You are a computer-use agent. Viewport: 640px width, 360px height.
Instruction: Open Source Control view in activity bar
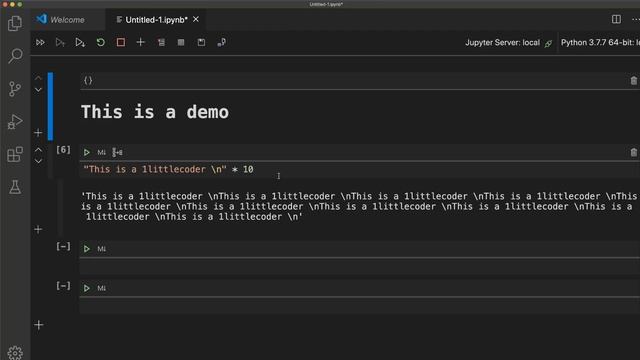coord(15,89)
